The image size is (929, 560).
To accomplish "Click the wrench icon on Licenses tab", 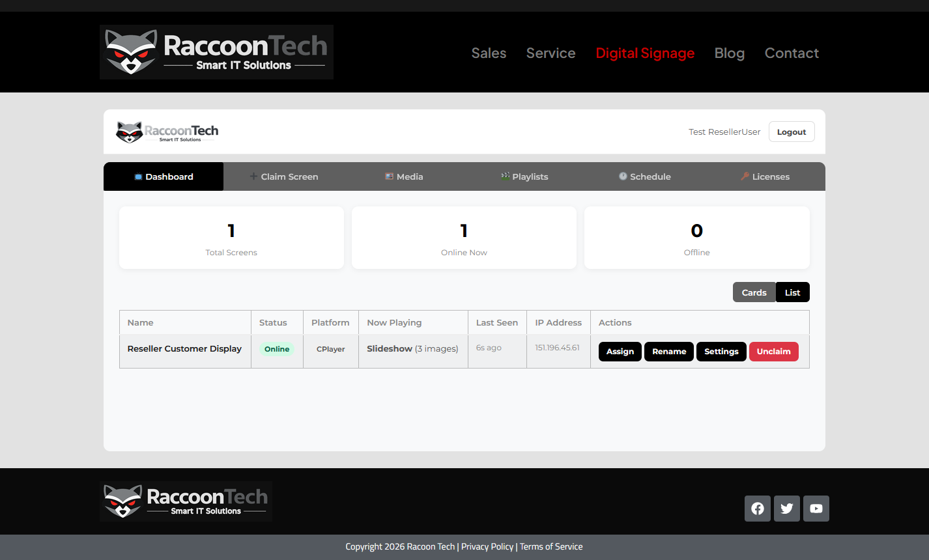I will [744, 176].
